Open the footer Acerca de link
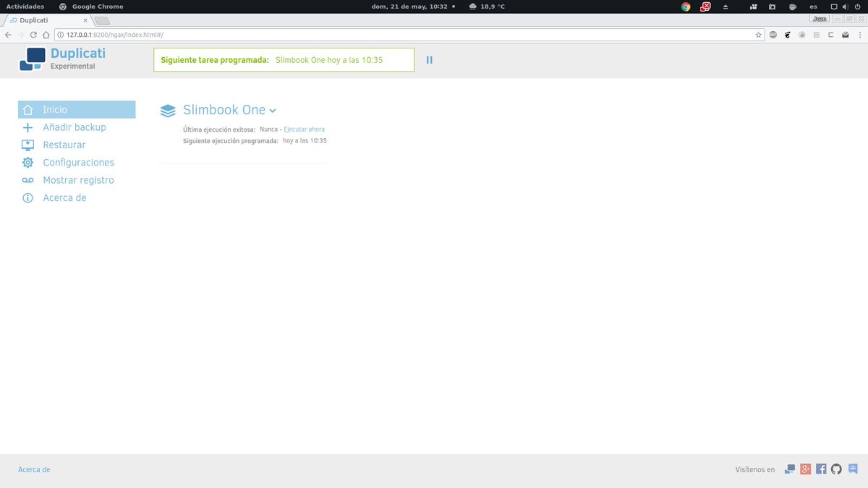The image size is (868, 488). click(x=34, y=470)
